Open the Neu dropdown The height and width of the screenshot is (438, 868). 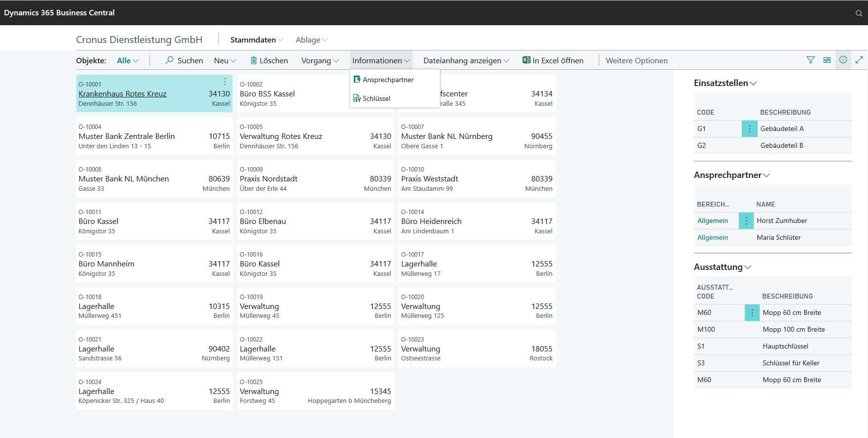pyautogui.click(x=225, y=60)
